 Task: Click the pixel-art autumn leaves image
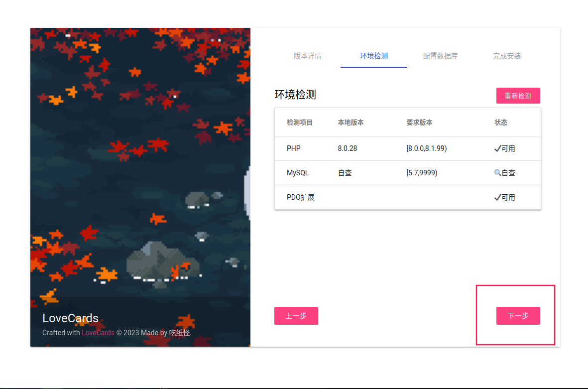tap(140, 187)
